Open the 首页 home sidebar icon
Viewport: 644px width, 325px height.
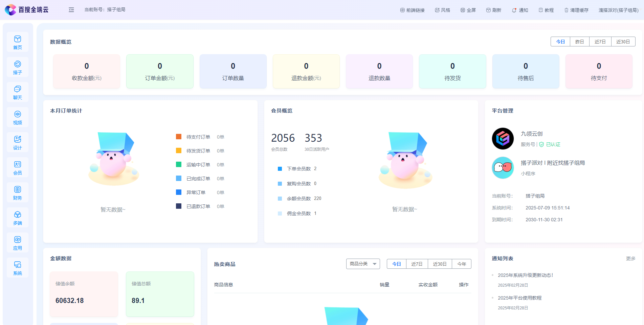[18, 42]
